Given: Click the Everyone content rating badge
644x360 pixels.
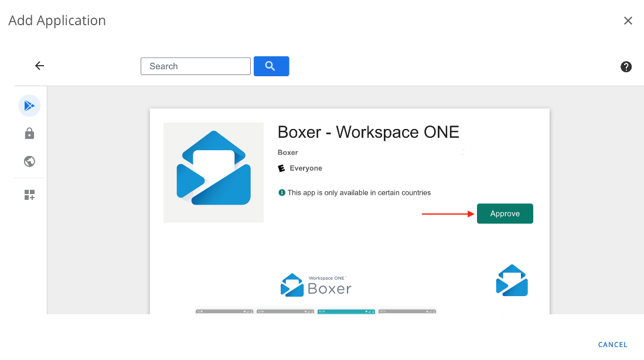Looking at the screenshot, I should [x=299, y=168].
